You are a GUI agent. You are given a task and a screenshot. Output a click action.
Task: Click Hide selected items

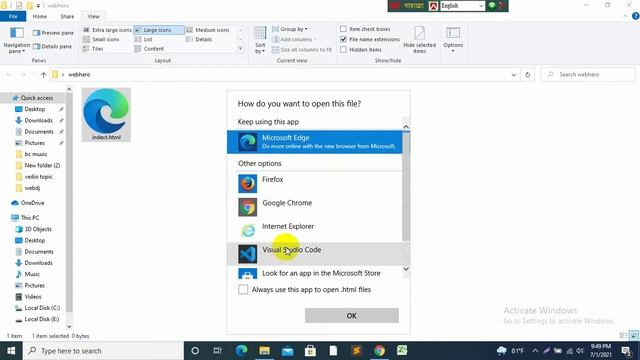tap(420, 40)
